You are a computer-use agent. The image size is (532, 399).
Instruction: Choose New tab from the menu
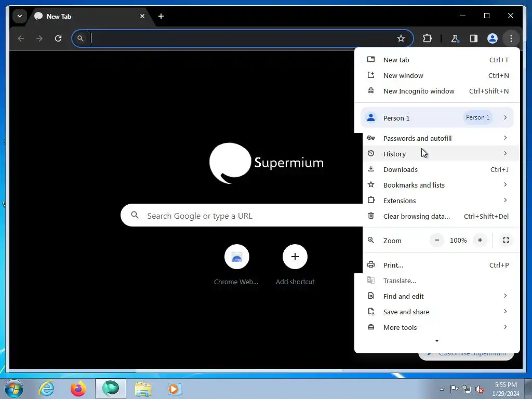(x=437, y=60)
